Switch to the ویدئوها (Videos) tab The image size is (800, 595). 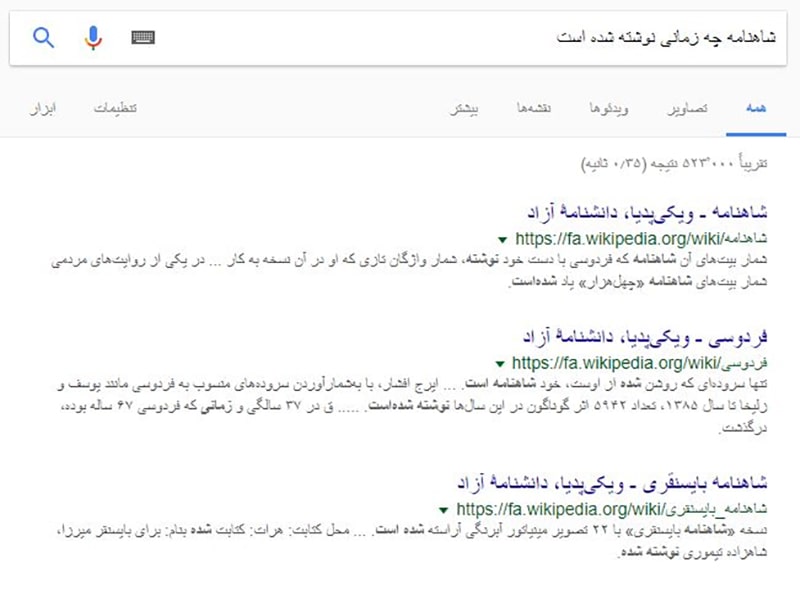pos(609,108)
